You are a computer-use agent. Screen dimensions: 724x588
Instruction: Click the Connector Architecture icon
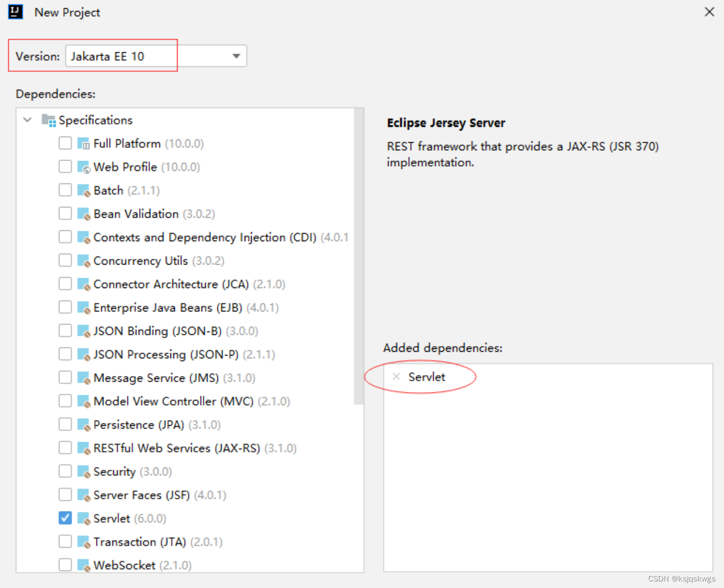[83, 284]
